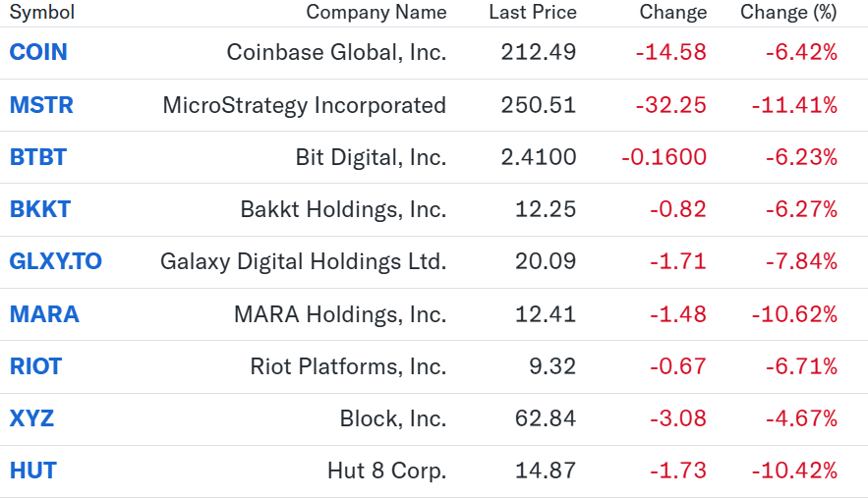Open the BKKT ticker symbol link
Screen dimensions: 868x499
click(x=40, y=209)
